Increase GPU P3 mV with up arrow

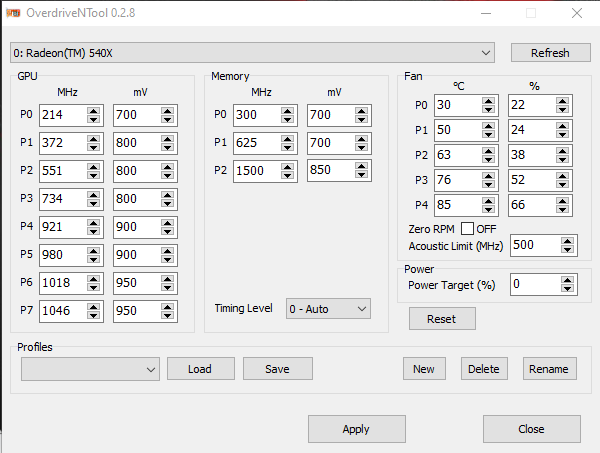[x=167, y=195]
